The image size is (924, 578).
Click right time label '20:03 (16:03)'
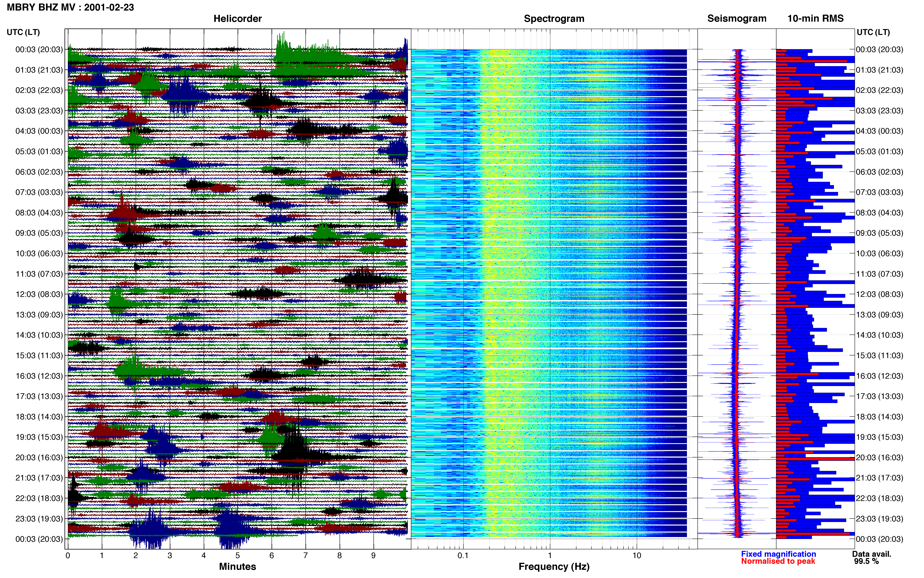coord(879,458)
